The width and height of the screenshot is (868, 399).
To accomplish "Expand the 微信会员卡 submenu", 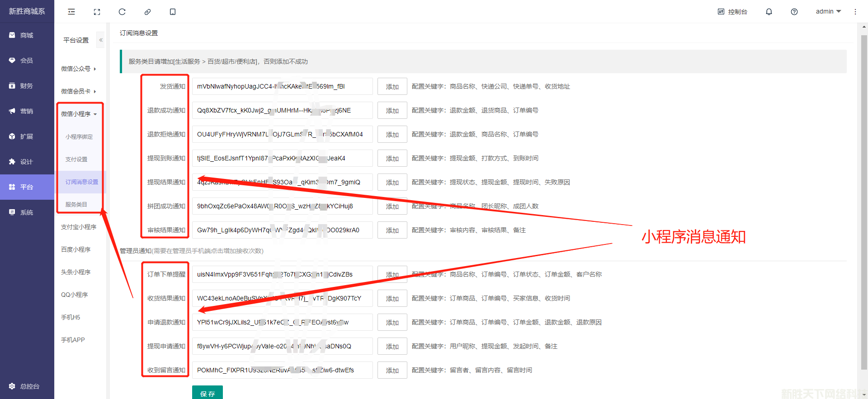I will pos(79,91).
